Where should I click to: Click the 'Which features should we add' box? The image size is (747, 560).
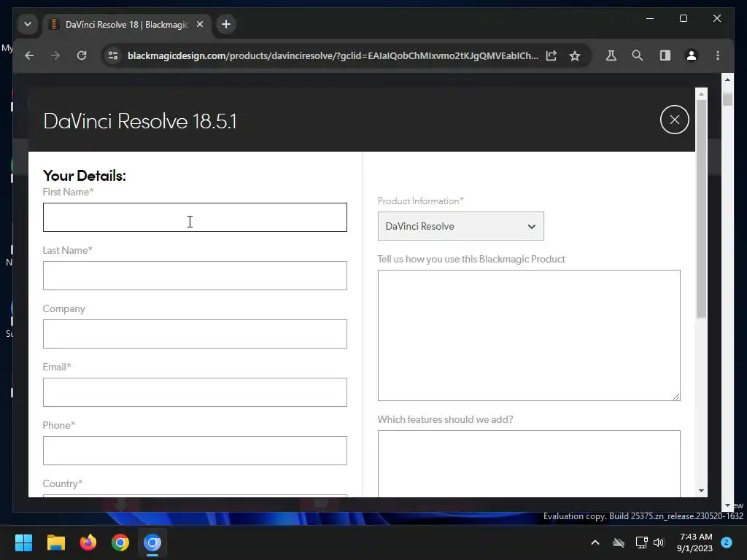(x=529, y=464)
